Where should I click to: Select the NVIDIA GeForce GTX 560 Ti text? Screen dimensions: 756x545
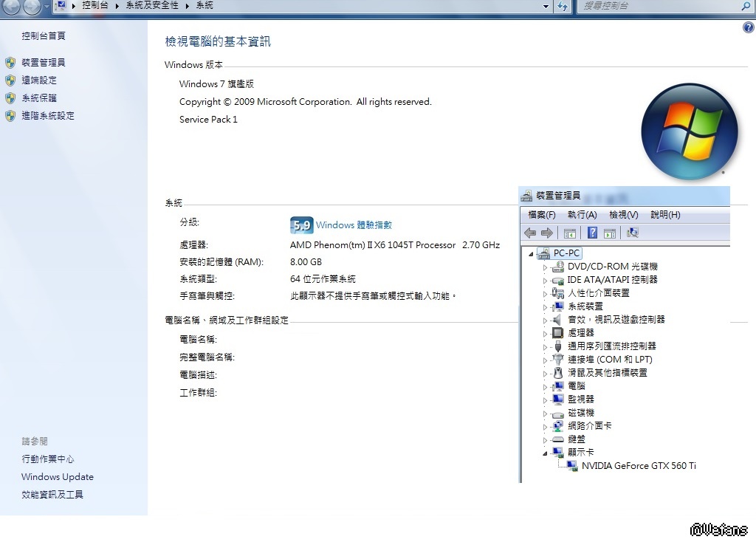(639, 466)
